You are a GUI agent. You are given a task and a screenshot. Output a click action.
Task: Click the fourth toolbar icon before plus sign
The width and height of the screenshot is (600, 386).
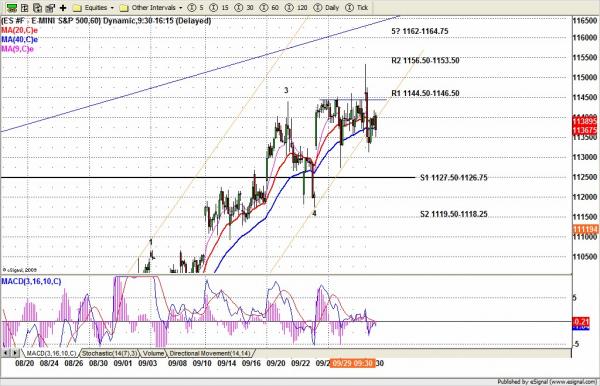(x=50, y=7)
